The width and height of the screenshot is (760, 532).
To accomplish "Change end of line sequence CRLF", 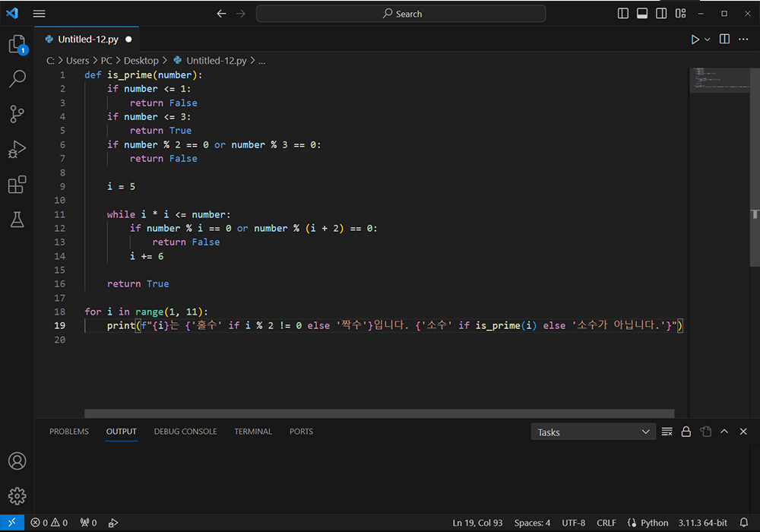I will point(606,523).
